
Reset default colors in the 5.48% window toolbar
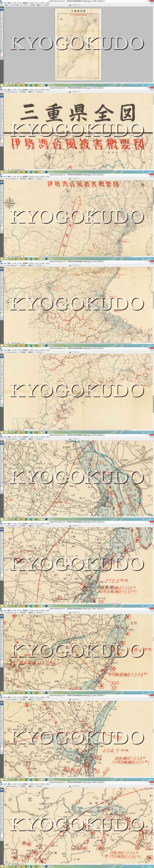click(1, 52)
